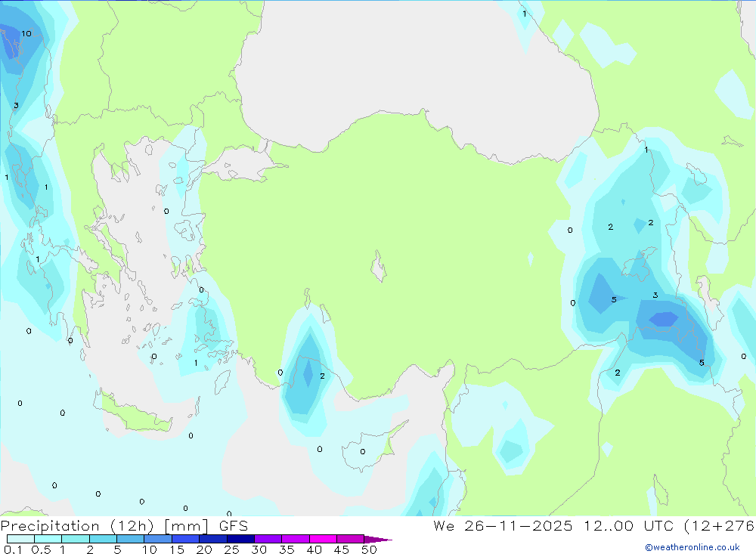
Task: Click the '10' precipitation value on the map
Action: click(26, 33)
